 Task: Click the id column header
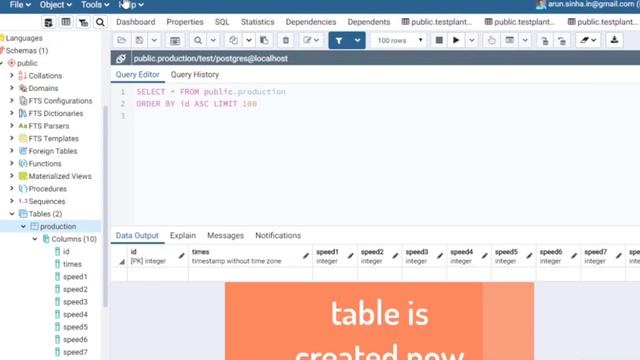coord(158,256)
